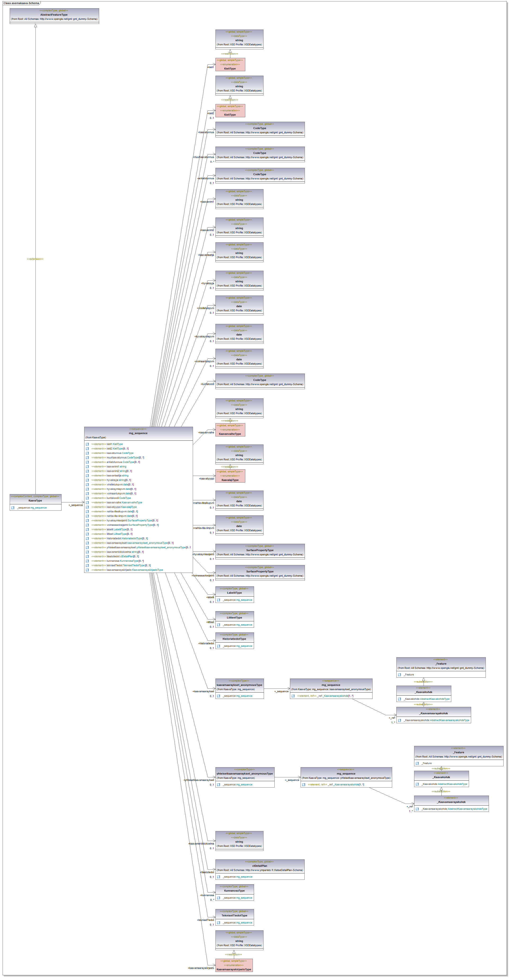Viewport: 513px width, 980px height.
Task: Click the _sequence icon in ctDetailPlan box
Action: 219,877
